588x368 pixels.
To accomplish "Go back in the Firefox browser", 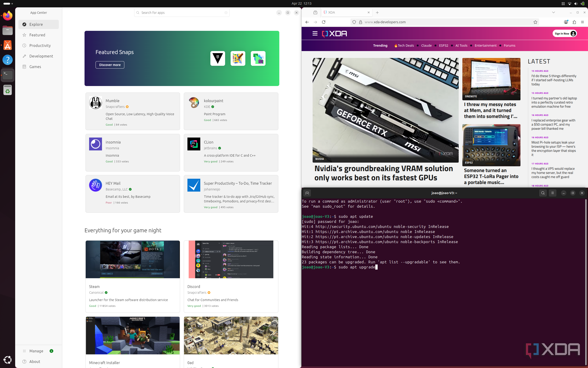I will [x=307, y=22].
